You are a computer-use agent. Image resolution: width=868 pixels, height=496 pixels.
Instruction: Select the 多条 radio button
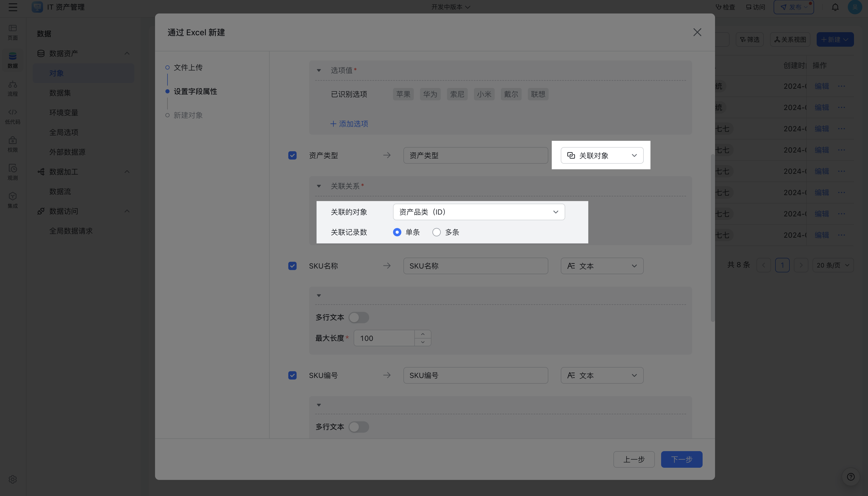[x=436, y=232]
